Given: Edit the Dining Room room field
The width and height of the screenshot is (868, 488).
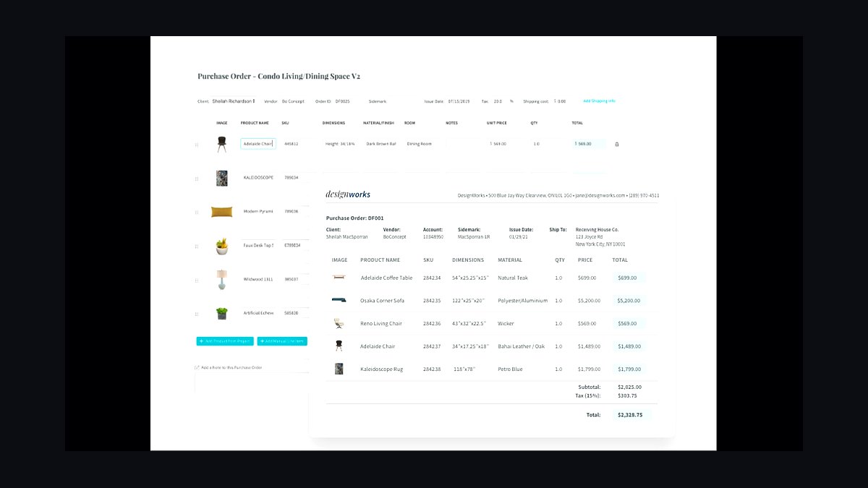Looking at the screenshot, I should tap(422, 144).
